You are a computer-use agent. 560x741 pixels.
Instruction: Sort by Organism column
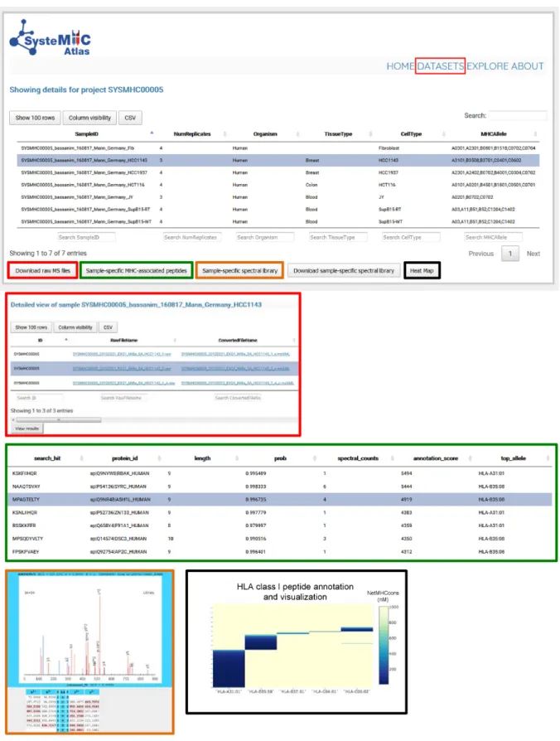tap(265, 134)
